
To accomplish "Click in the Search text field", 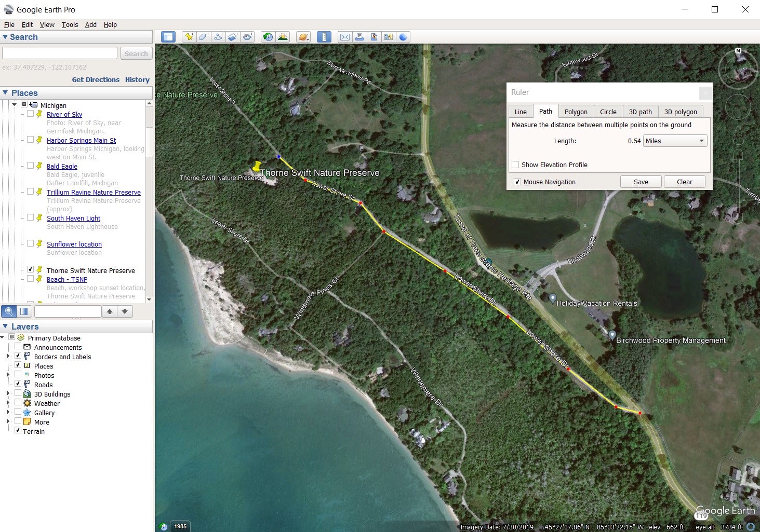I will point(60,53).
